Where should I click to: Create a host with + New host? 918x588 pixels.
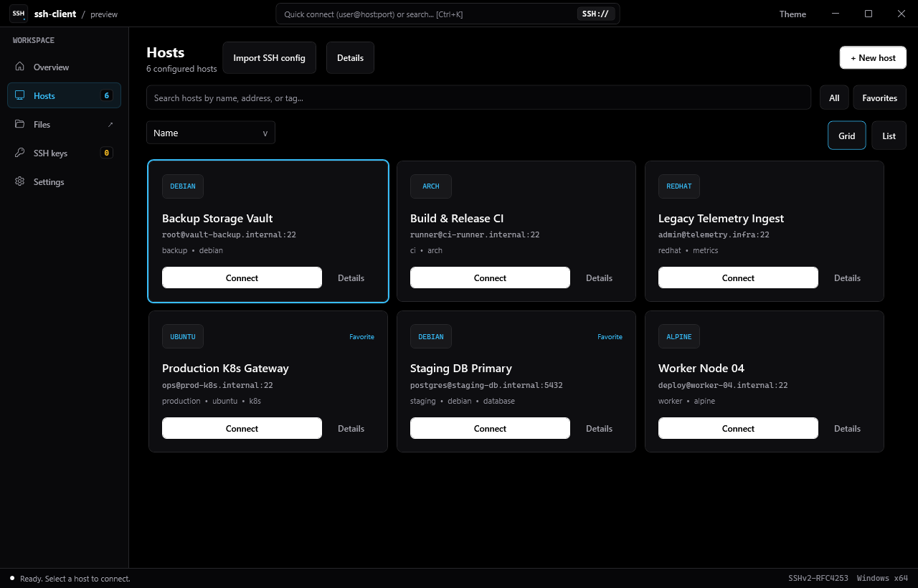pyautogui.click(x=873, y=58)
